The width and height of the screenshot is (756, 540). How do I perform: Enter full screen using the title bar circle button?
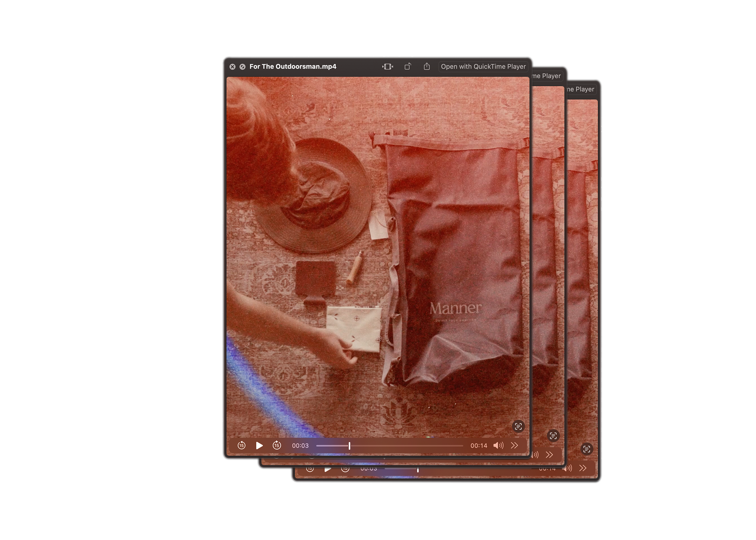(x=243, y=67)
